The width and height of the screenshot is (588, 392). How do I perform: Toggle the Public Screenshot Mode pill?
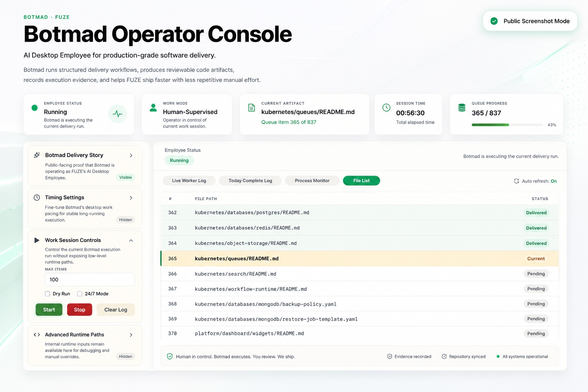[530, 21]
